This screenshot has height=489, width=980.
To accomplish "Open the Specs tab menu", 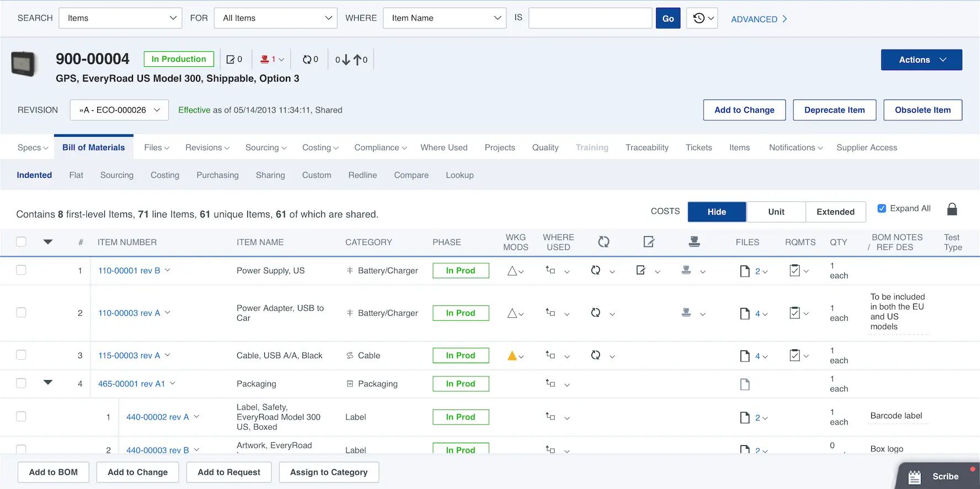I will click(x=33, y=147).
